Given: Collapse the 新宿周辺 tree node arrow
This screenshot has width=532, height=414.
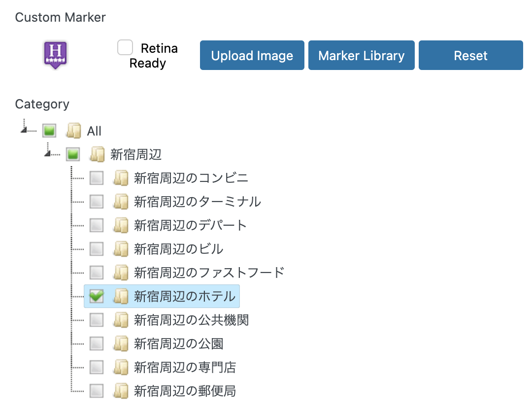Looking at the screenshot, I should (47, 153).
